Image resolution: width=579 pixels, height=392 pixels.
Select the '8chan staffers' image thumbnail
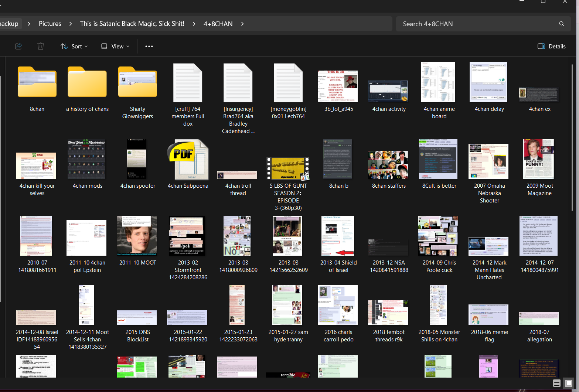pyautogui.click(x=388, y=165)
